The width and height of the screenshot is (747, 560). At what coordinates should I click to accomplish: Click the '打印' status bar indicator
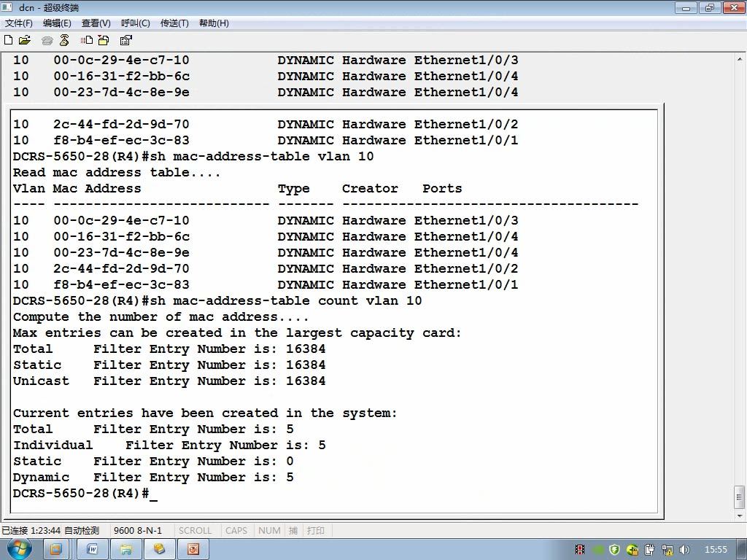(x=316, y=531)
